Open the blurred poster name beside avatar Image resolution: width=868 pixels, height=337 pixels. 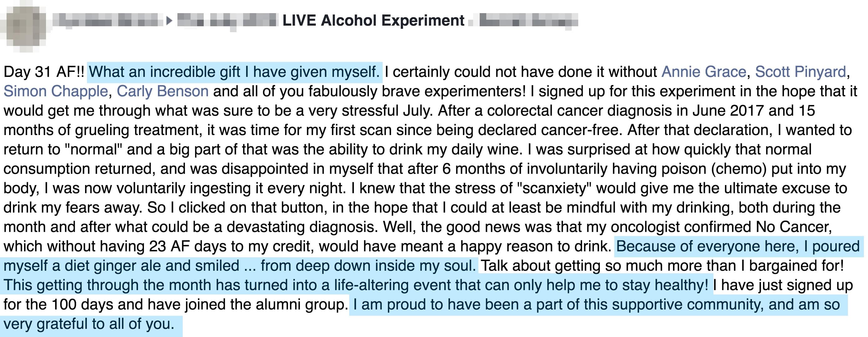coord(106,21)
